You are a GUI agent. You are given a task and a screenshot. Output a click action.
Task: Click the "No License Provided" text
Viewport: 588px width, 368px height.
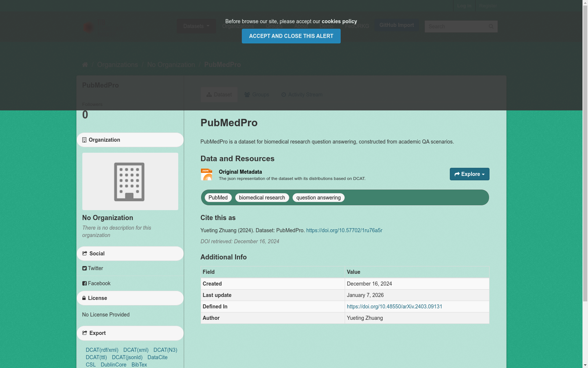coord(106,315)
